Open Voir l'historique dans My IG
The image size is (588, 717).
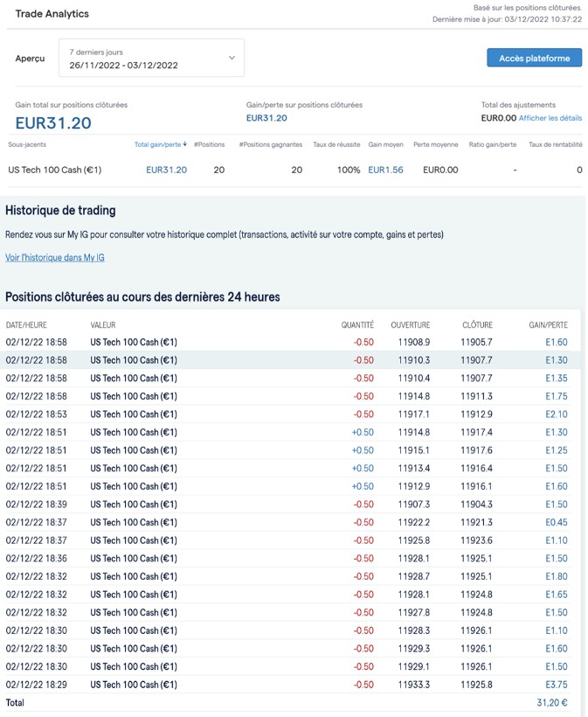pyautogui.click(x=55, y=258)
